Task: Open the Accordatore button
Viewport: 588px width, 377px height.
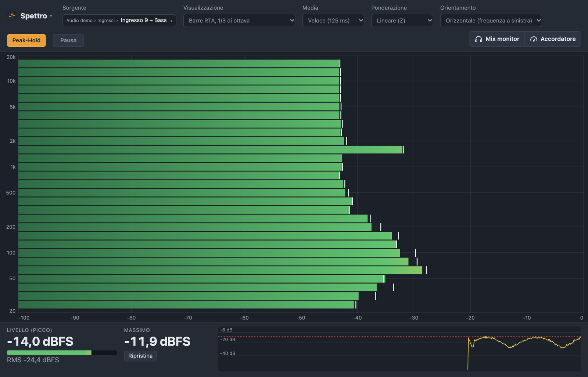Action: point(553,39)
